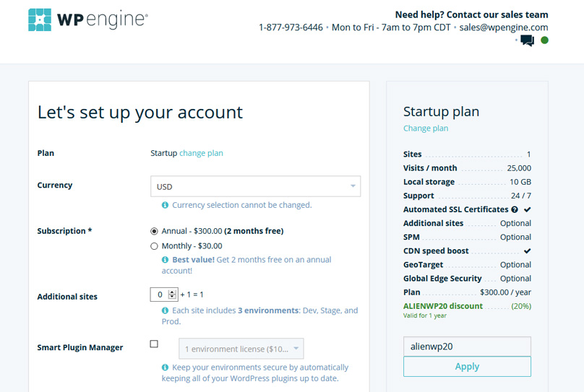
Task: Open the USD currency dropdown
Action: coord(255,186)
